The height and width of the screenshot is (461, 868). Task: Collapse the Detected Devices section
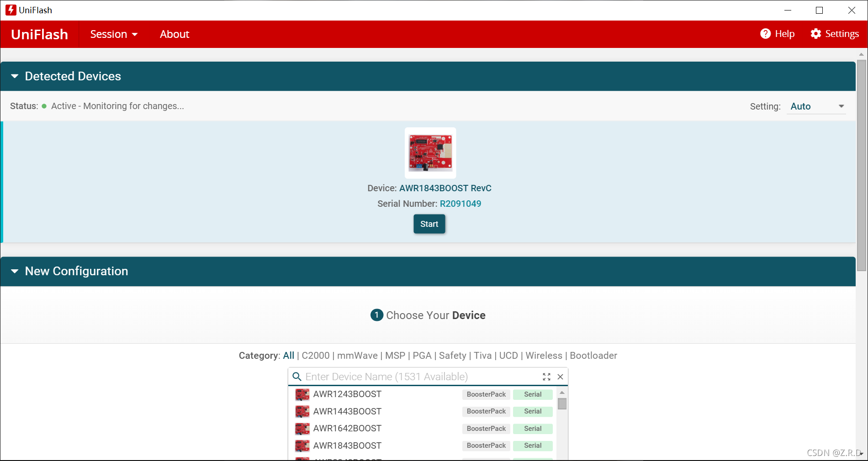(x=15, y=76)
